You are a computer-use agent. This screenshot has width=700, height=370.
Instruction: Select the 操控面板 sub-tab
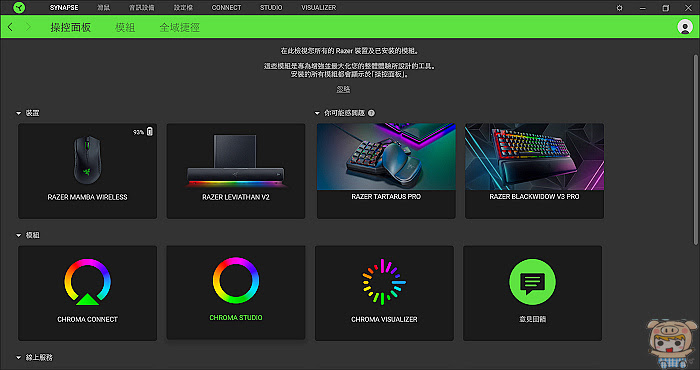pos(71,27)
